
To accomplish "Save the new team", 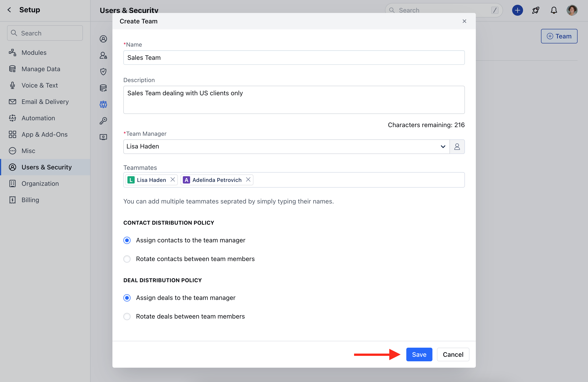I will coord(419,354).
